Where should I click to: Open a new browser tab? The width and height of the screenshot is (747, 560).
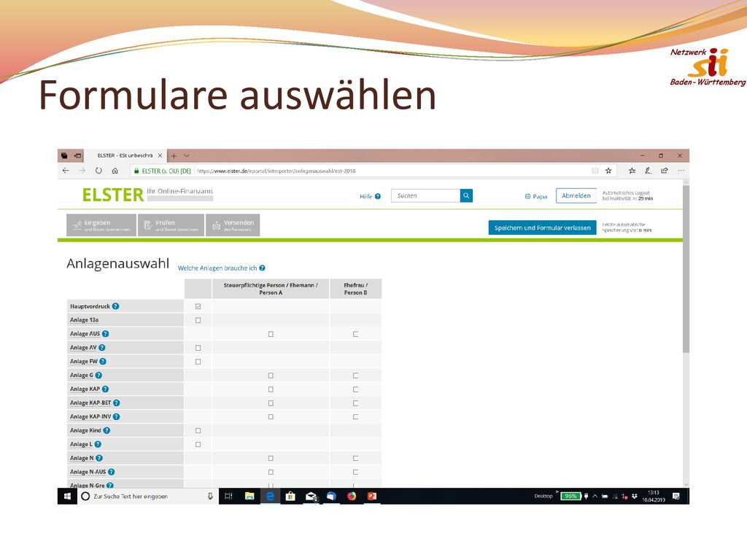click(x=174, y=156)
